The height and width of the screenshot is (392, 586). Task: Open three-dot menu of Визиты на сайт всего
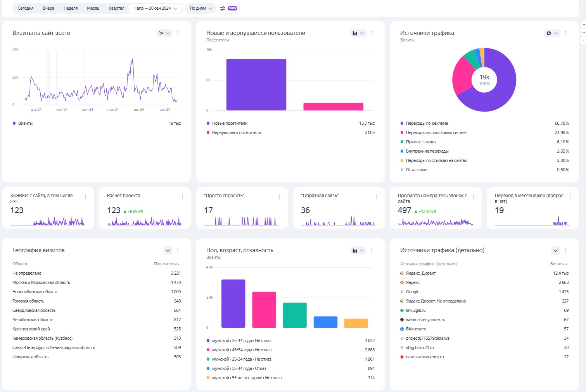(178, 33)
